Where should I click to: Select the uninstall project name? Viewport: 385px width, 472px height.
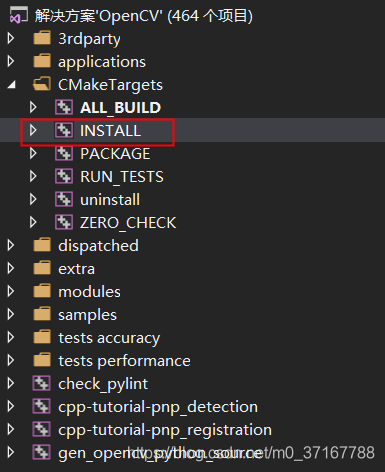[x=110, y=200]
